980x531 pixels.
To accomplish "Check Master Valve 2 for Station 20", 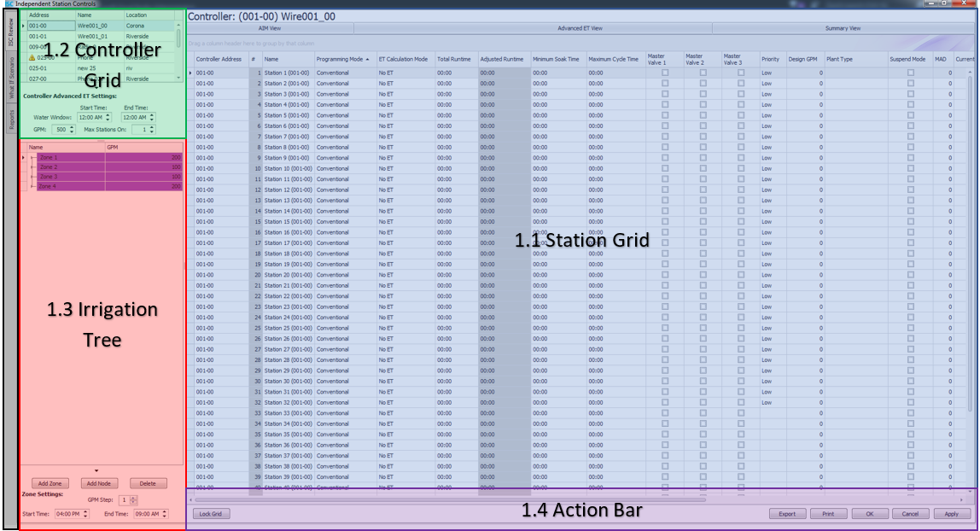I will click(703, 275).
